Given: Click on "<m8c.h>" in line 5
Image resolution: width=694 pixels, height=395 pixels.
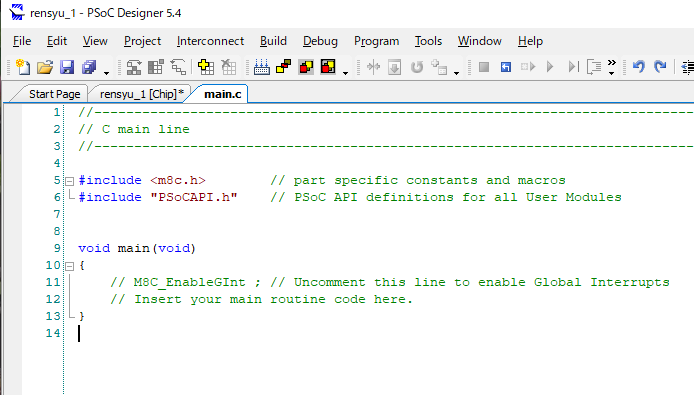Looking at the screenshot, I should (x=177, y=180).
